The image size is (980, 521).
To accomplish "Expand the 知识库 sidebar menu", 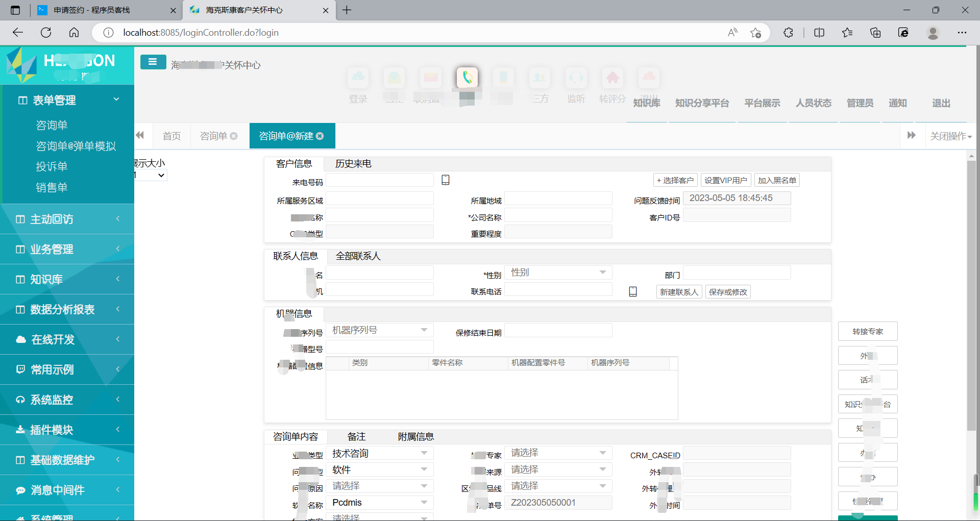I will click(x=67, y=279).
